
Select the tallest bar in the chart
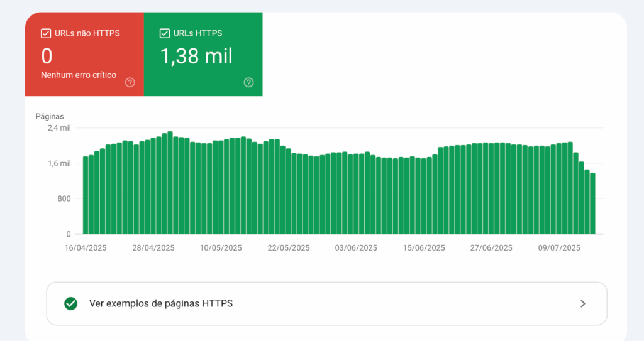click(170, 183)
